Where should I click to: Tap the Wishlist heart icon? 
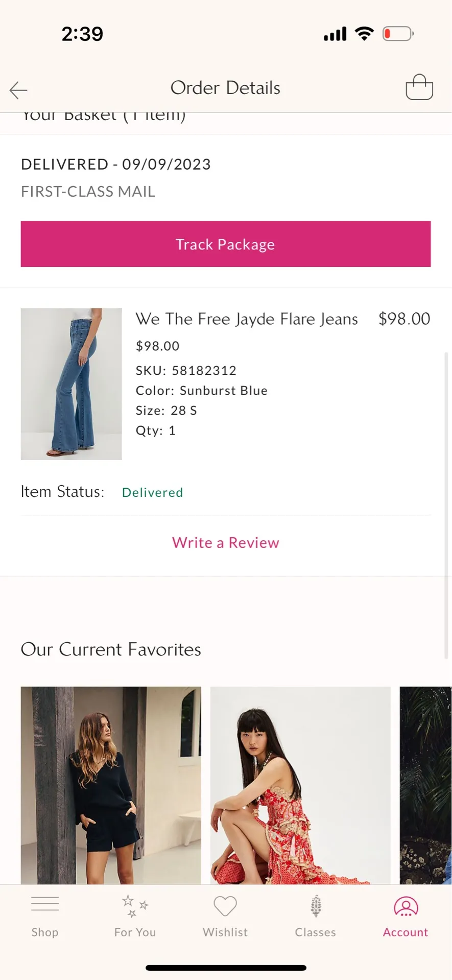(225, 905)
